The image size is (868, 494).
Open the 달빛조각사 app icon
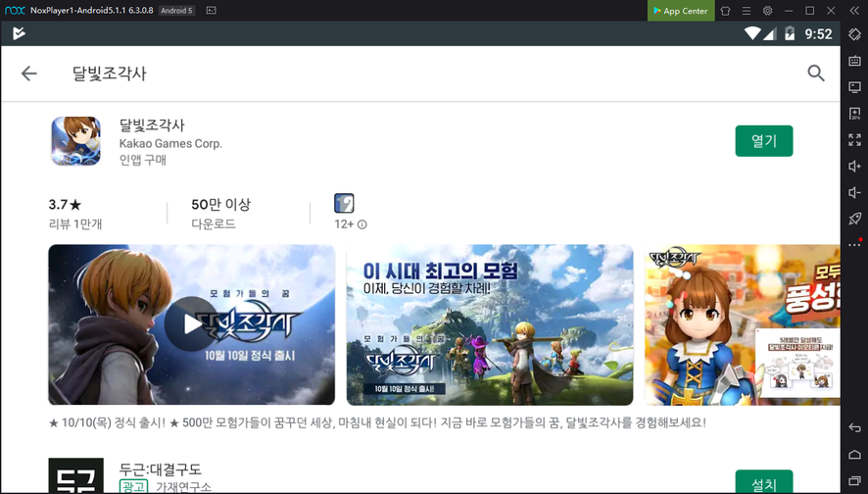[76, 141]
